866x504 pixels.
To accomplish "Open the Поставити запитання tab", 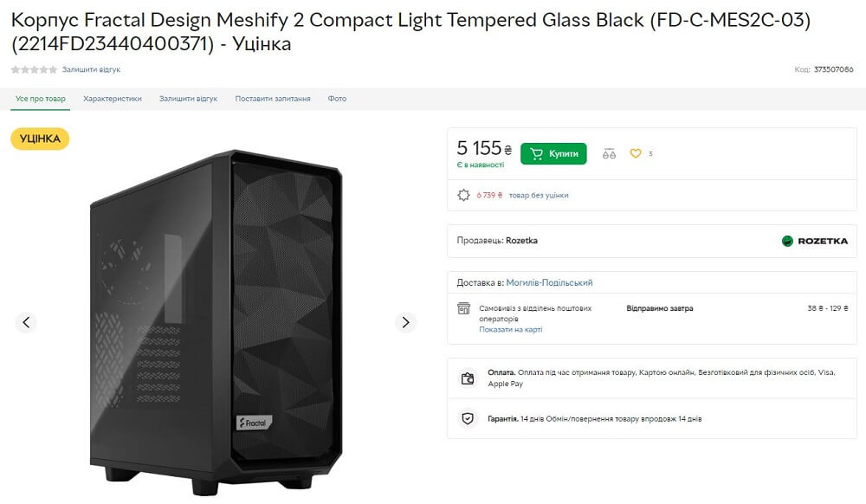I will 273,99.
